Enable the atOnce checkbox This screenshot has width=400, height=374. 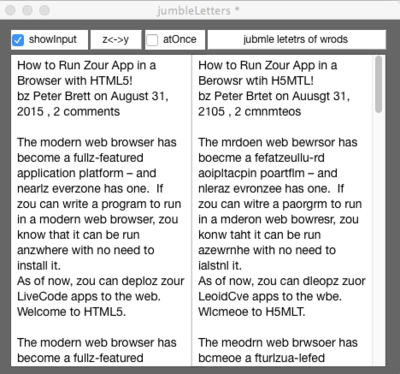tap(152, 40)
